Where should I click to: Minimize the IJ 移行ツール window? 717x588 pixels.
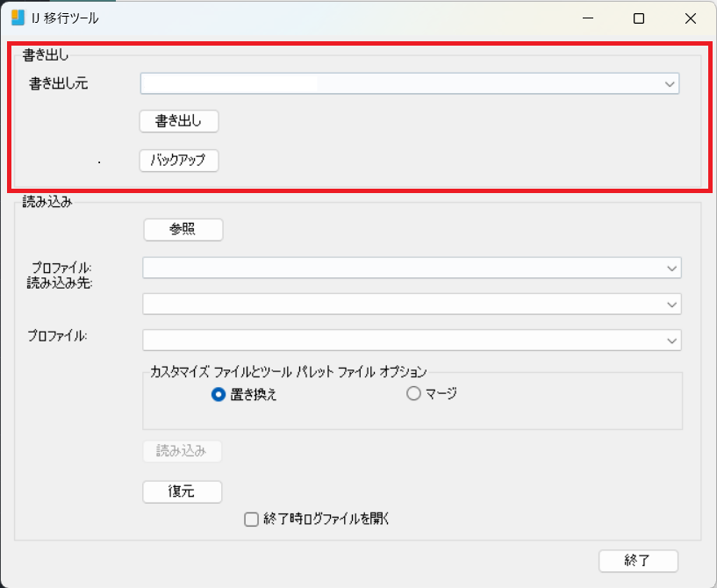pos(587,18)
